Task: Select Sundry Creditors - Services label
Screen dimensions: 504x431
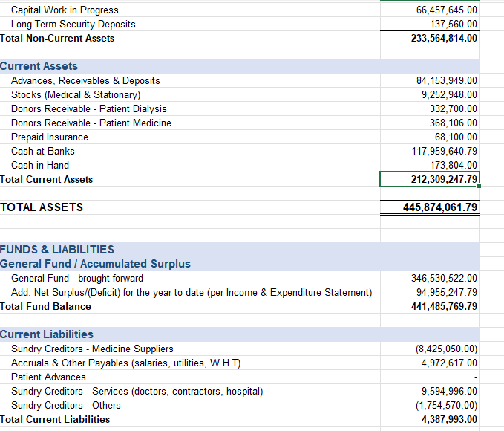Action: (137, 391)
